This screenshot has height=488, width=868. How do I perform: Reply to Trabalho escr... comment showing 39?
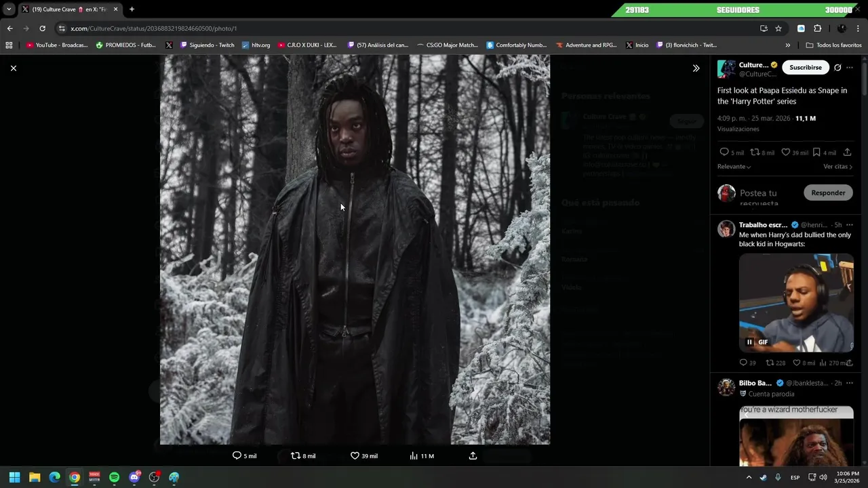743,363
